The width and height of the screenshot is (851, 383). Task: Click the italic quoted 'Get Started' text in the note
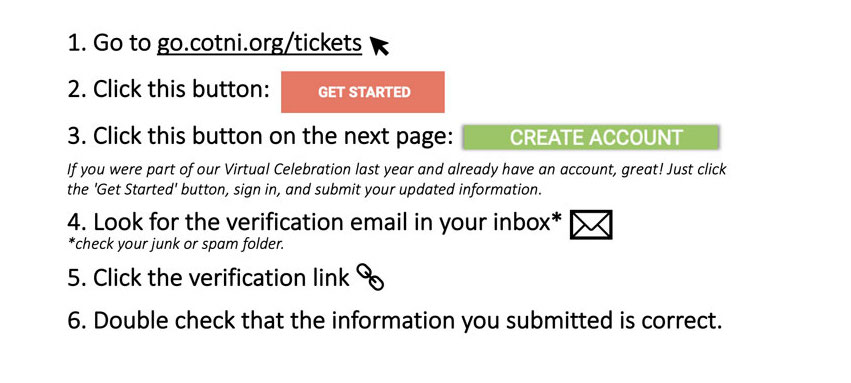[118, 190]
